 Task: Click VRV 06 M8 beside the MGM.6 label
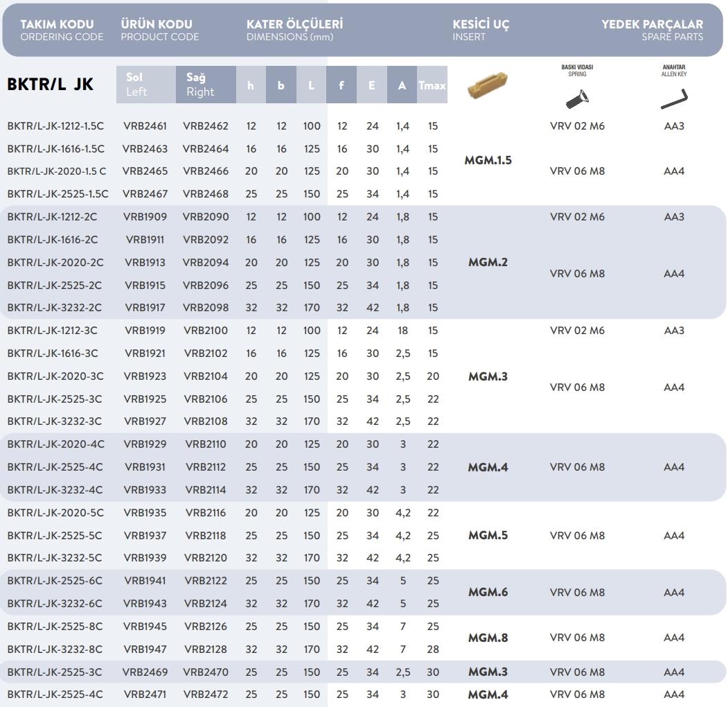click(x=577, y=592)
